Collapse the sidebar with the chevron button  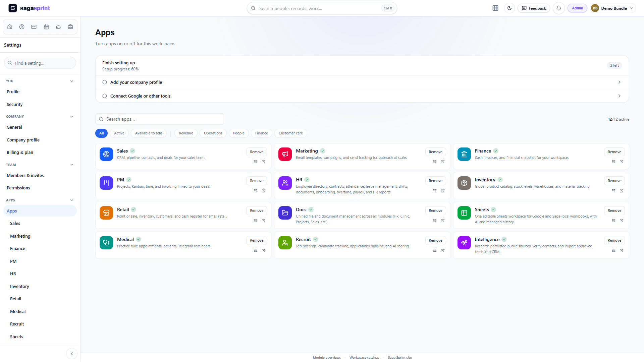point(72,354)
